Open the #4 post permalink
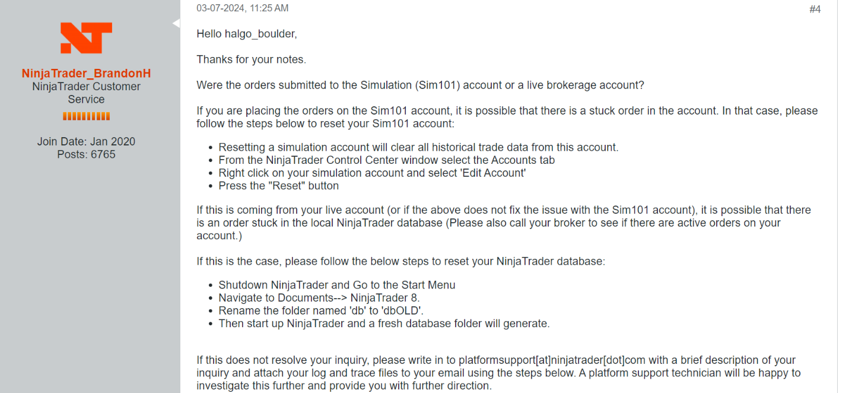Image resolution: width=868 pixels, height=393 pixels. click(x=815, y=9)
